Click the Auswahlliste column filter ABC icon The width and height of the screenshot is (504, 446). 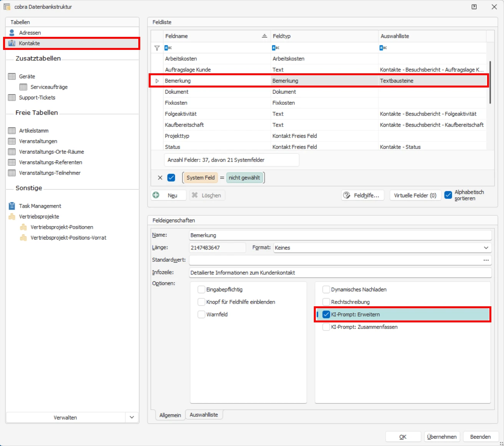tap(383, 48)
